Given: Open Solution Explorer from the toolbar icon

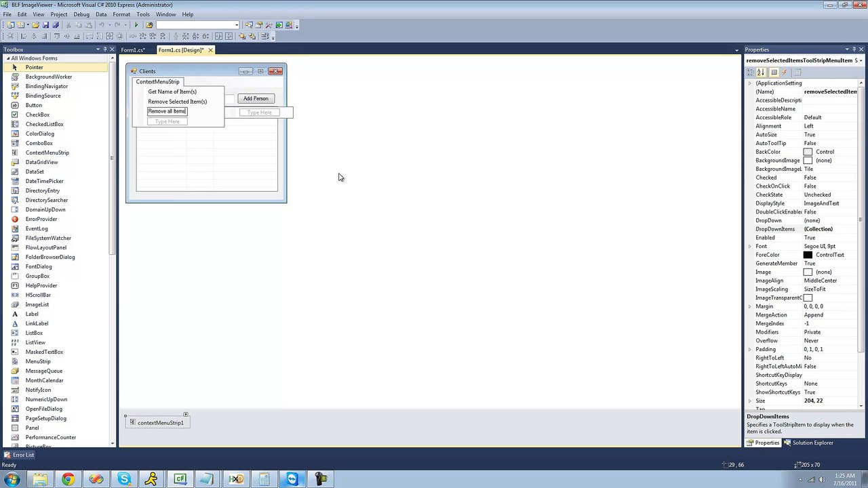Looking at the screenshot, I should click(x=249, y=25).
